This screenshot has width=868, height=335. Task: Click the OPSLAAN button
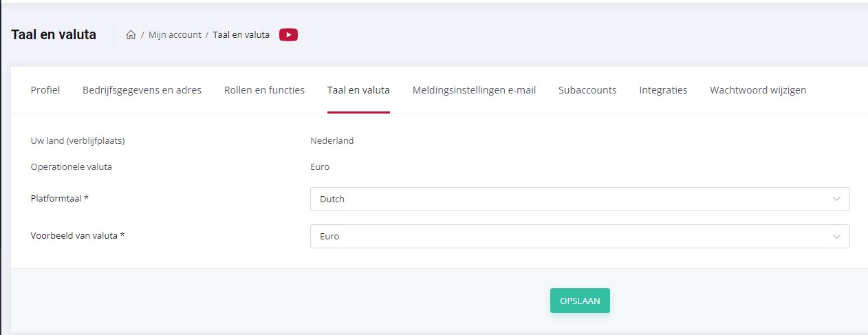point(580,301)
